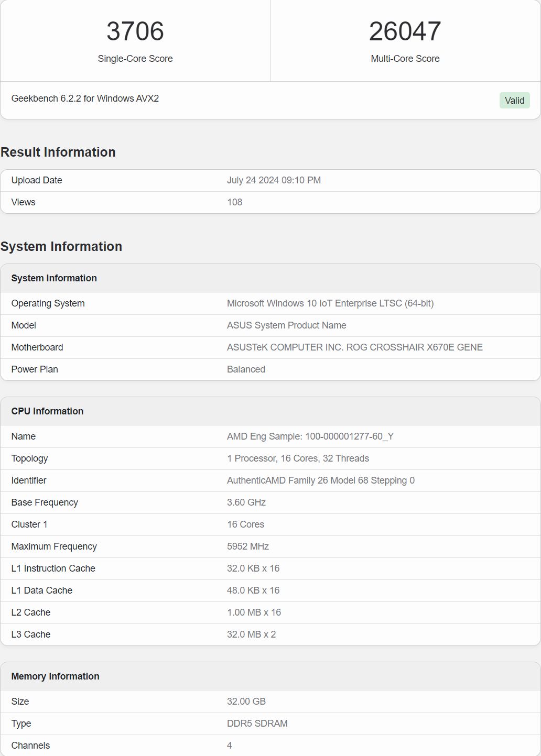Viewport: 541px width, 756px height.
Task: Click the Memory Information table header
Action: [x=55, y=676]
